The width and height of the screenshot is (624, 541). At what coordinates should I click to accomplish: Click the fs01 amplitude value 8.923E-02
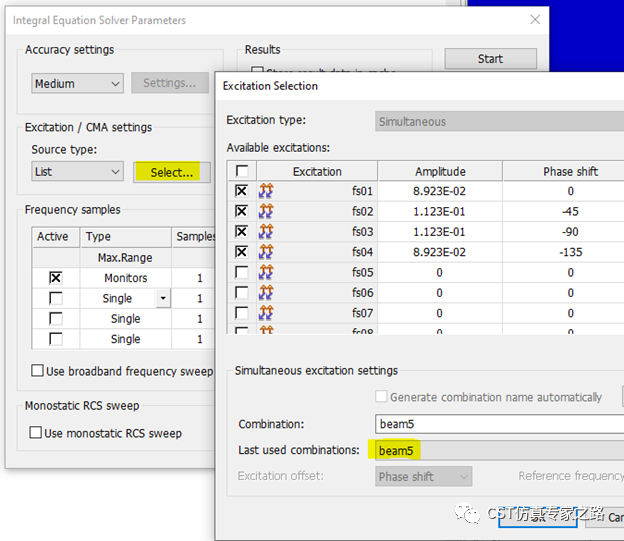[x=439, y=191]
